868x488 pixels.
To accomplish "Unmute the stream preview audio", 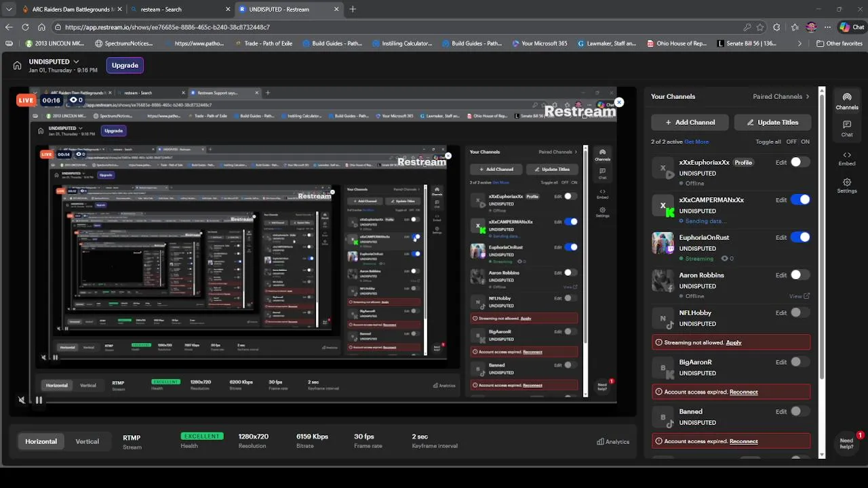I will point(22,400).
